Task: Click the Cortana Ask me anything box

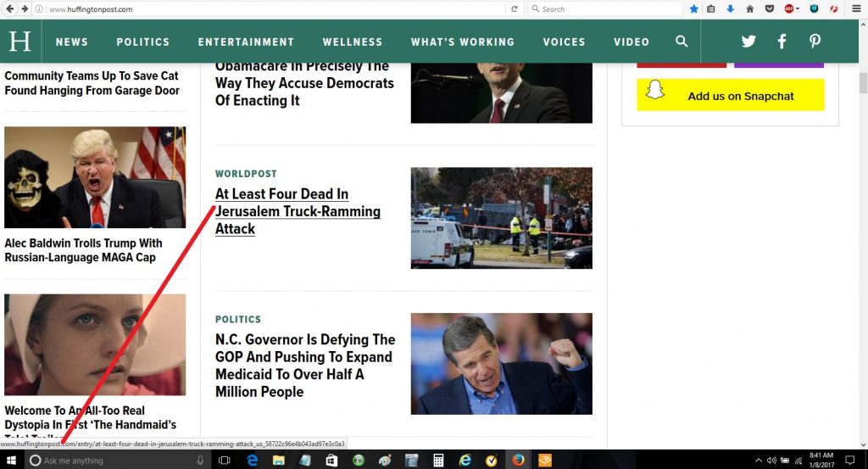Action: (x=117, y=461)
